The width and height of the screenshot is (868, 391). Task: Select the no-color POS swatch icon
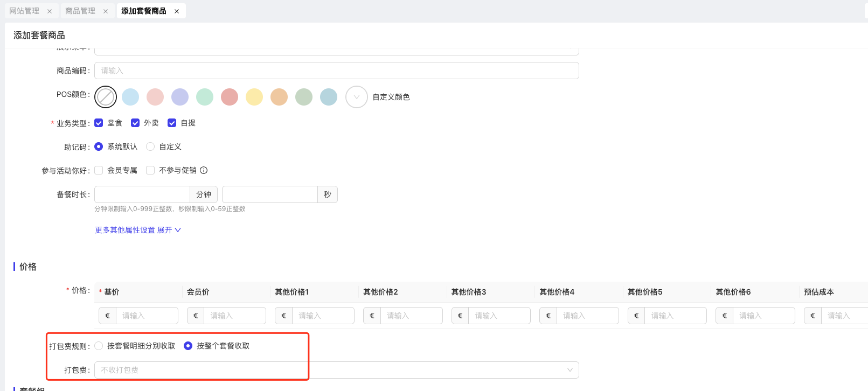106,97
